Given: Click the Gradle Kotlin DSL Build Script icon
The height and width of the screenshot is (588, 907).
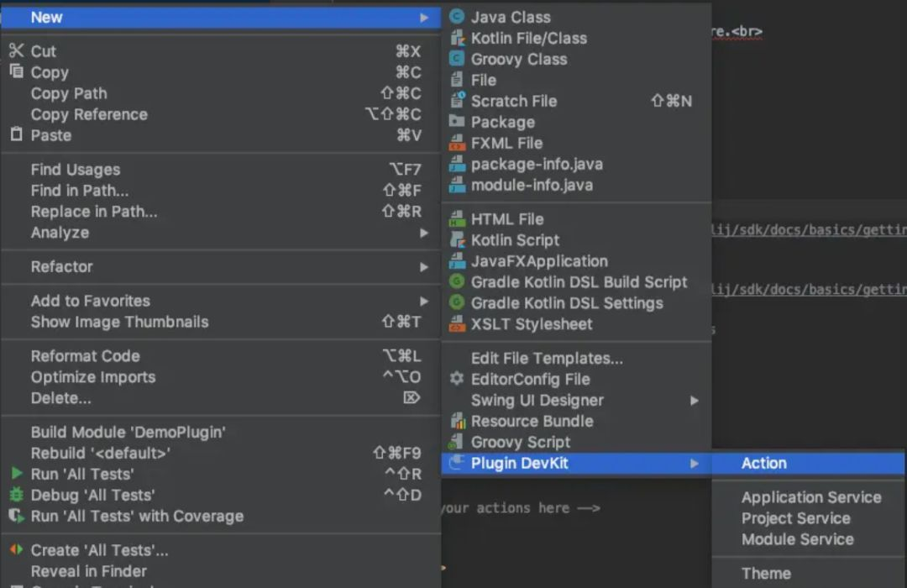Looking at the screenshot, I should 457,282.
